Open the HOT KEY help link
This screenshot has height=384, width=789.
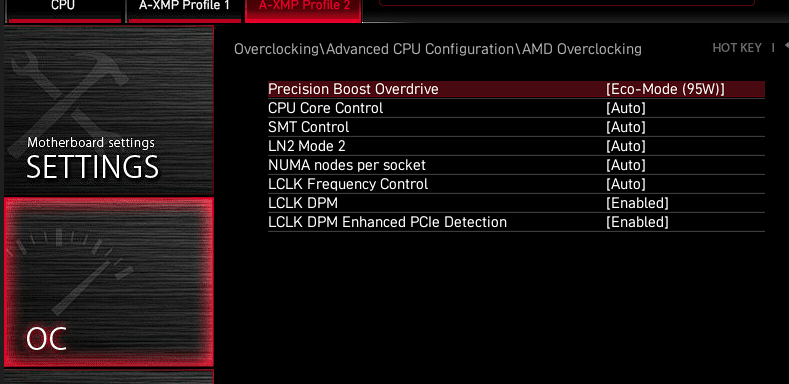pyautogui.click(x=737, y=48)
